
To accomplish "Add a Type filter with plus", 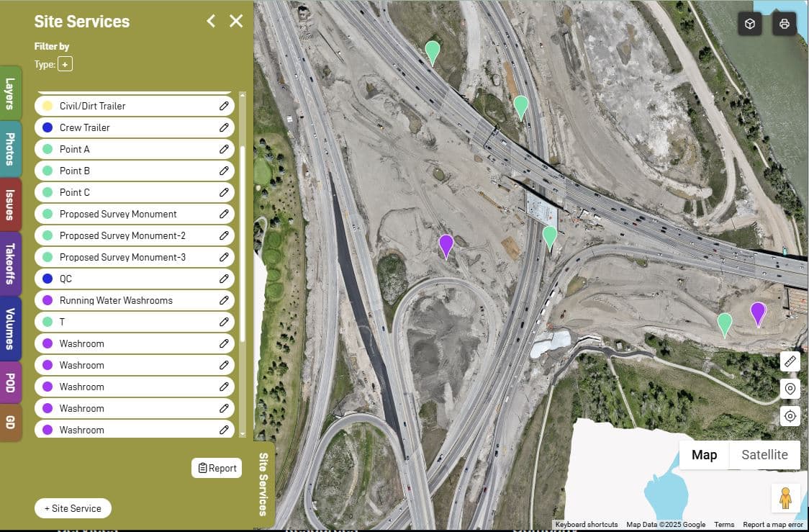I will coord(65,65).
